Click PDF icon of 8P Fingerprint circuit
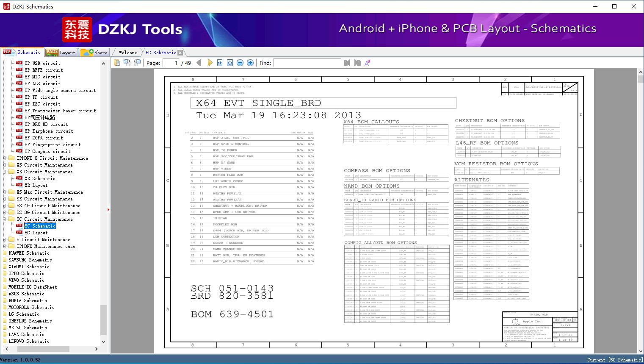The image size is (644, 364). click(x=19, y=144)
